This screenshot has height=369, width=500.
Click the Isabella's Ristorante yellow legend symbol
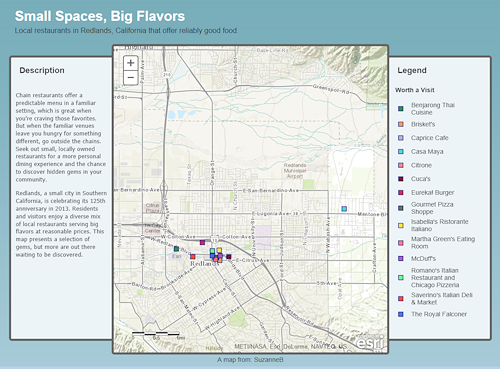click(x=401, y=225)
